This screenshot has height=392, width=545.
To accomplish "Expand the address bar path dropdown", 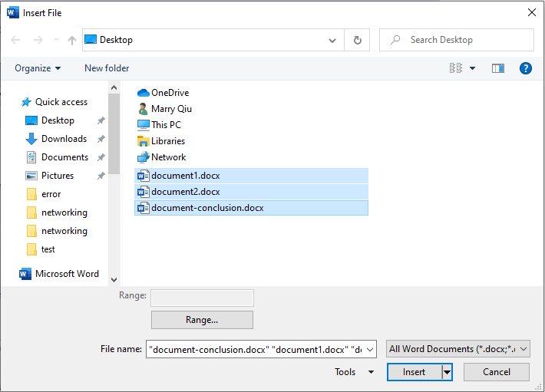I will [332, 40].
